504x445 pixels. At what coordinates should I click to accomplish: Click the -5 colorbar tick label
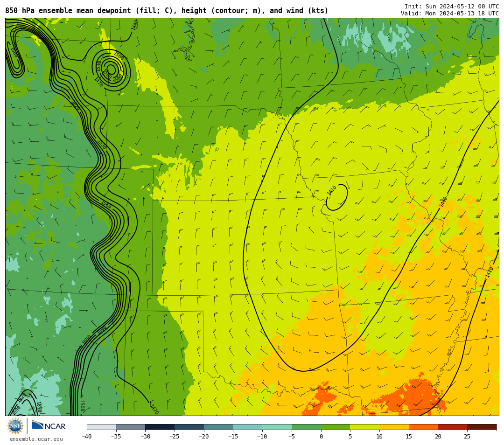[x=291, y=436]
